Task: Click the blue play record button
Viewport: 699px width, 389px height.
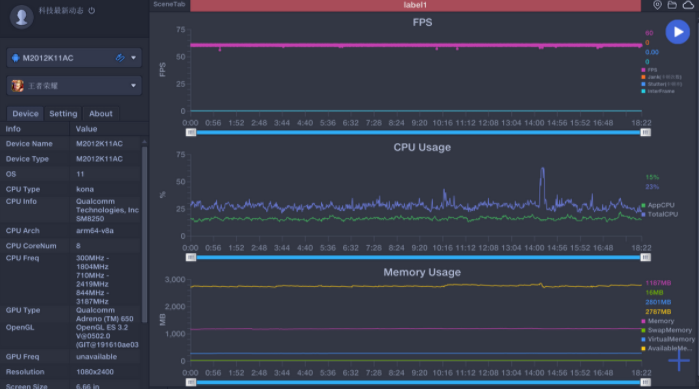Action: point(677,32)
